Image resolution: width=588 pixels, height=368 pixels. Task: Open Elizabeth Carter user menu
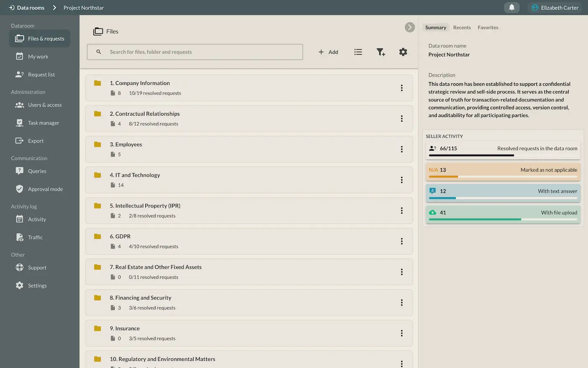point(555,8)
